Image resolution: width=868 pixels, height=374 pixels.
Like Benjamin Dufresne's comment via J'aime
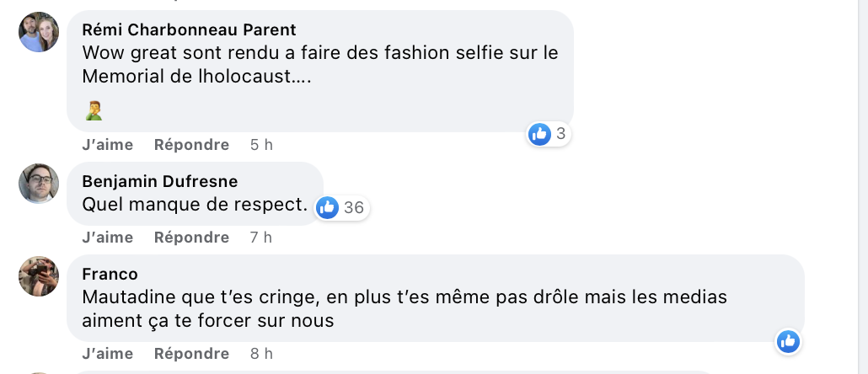coord(107,238)
